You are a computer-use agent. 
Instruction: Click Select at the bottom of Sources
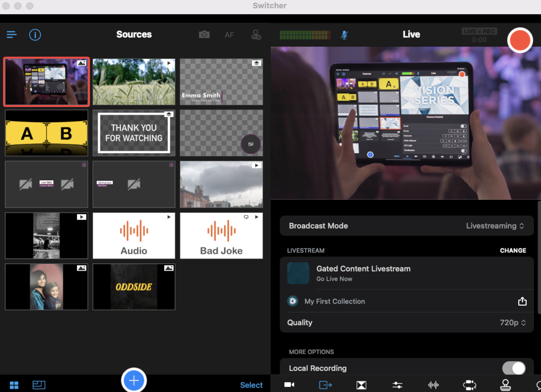click(251, 385)
